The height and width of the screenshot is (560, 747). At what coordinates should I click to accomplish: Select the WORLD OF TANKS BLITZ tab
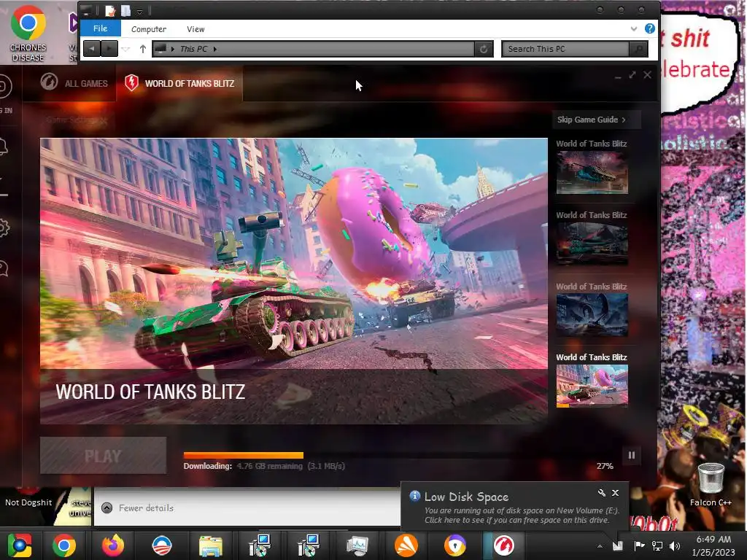[x=179, y=83]
